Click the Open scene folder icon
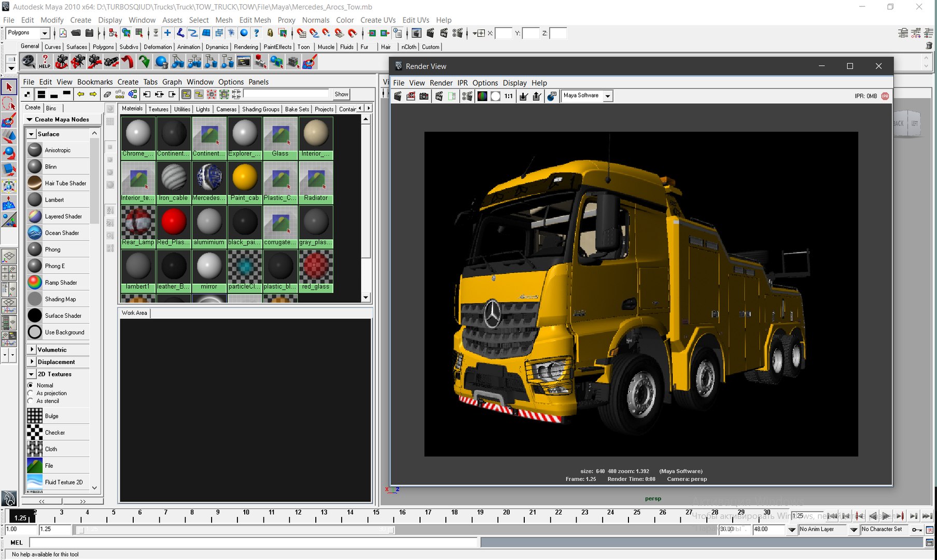 (x=76, y=33)
